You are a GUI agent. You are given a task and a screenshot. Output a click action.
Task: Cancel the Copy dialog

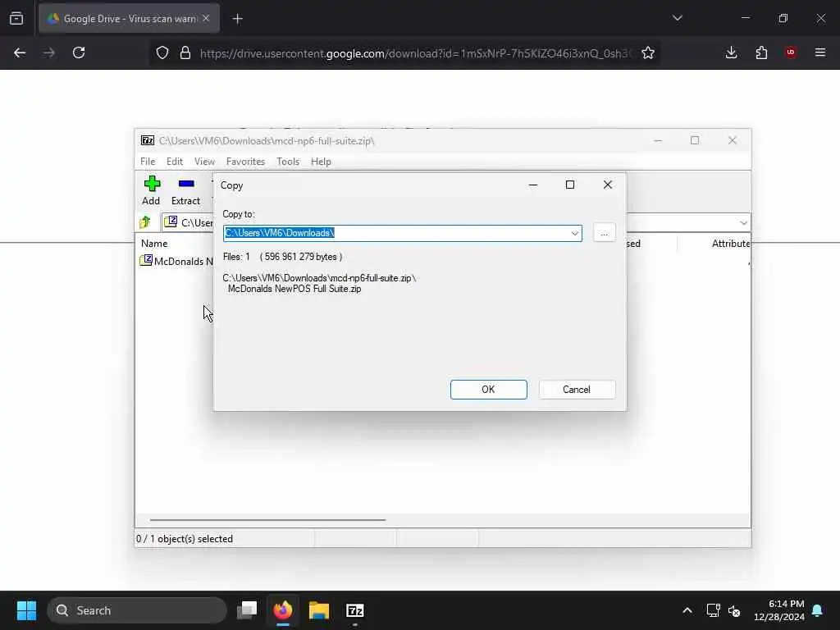click(577, 390)
